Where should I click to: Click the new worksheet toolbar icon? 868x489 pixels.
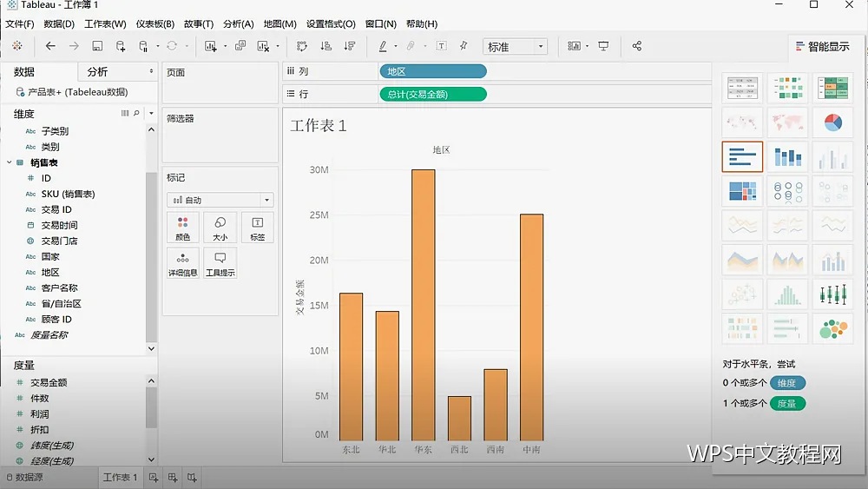[210, 46]
